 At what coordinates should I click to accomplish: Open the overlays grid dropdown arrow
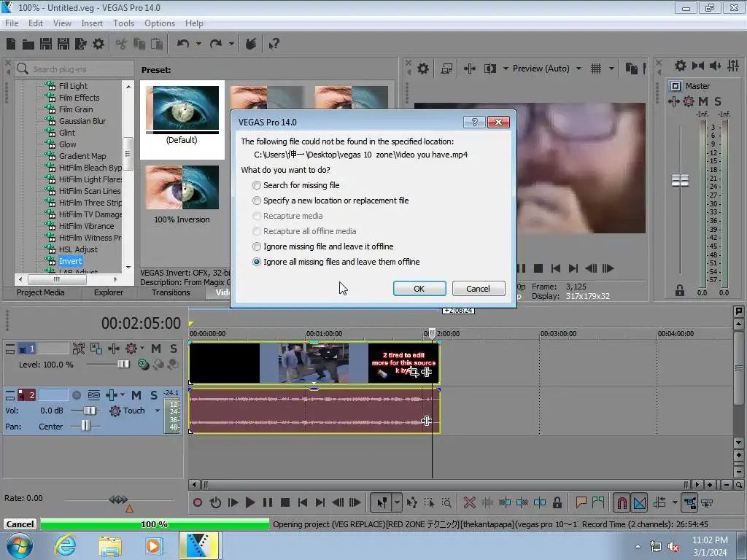tap(611, 69)
